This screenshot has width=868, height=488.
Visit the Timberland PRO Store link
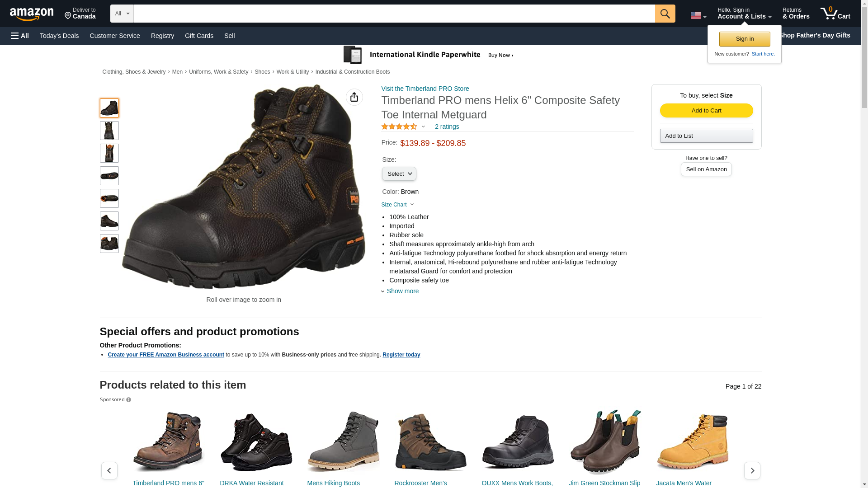(x=425, y=89)
